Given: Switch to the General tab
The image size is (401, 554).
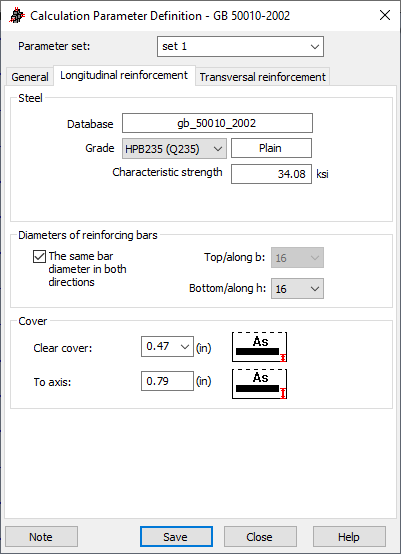Looking at the screenshot, I should [30, 77].
